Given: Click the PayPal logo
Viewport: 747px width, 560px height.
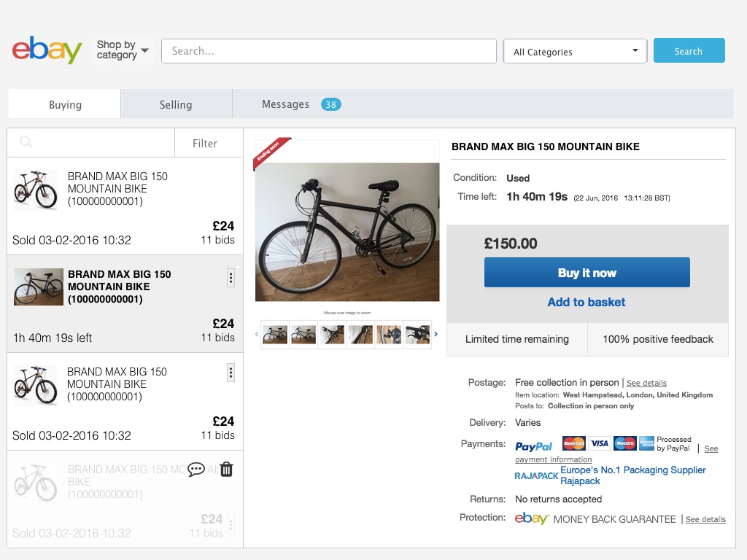Looking at the screenshot, I should [x=534, y=446].
